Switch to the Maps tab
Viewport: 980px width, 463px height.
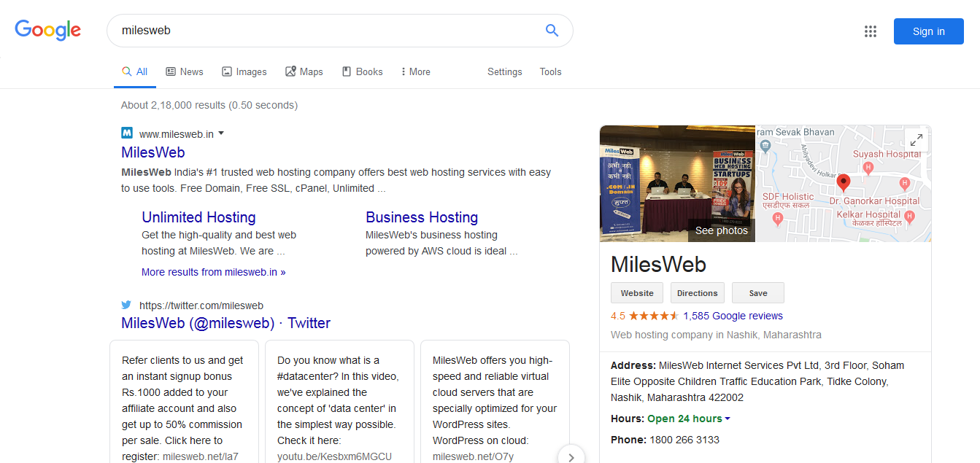click(x=304, y=71)
